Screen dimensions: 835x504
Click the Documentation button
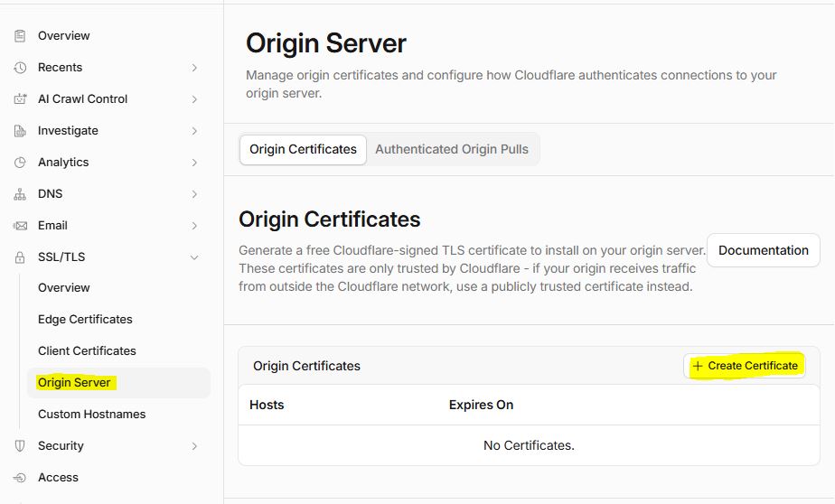tap(763, 250)
